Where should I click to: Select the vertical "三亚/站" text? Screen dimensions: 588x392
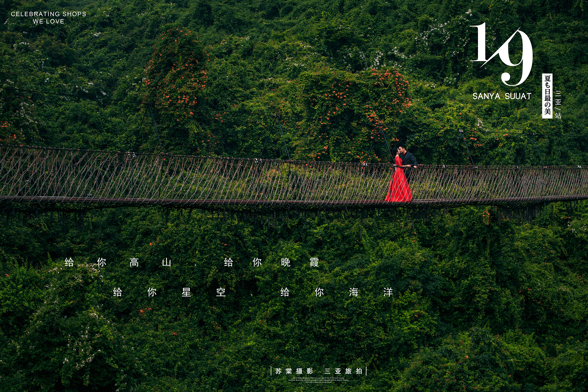(x=558, y=105)
